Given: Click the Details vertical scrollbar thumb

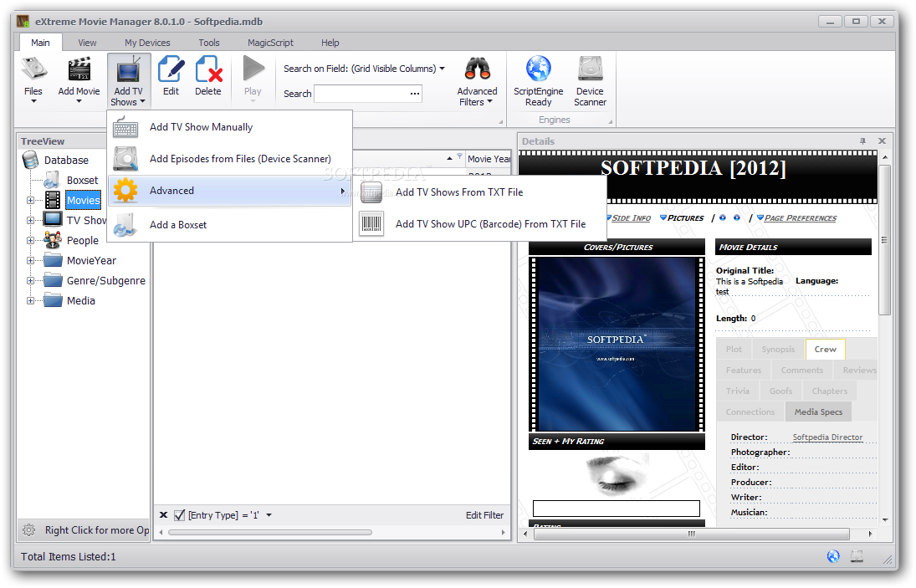Looking at the screenshot, I should pos(884,239).
